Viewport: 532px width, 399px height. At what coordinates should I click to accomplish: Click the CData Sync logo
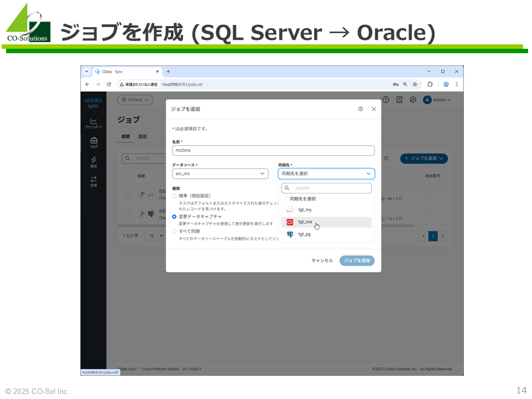pos(93,103)
